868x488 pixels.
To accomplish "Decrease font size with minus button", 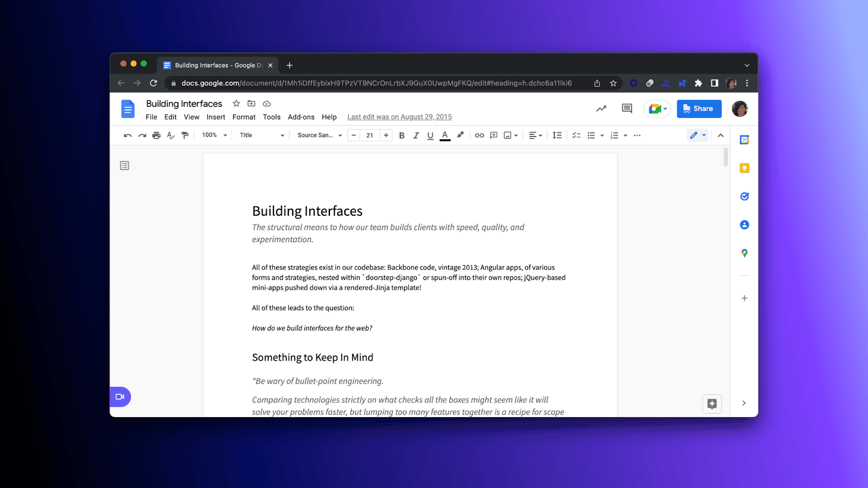I will point(354,135).
